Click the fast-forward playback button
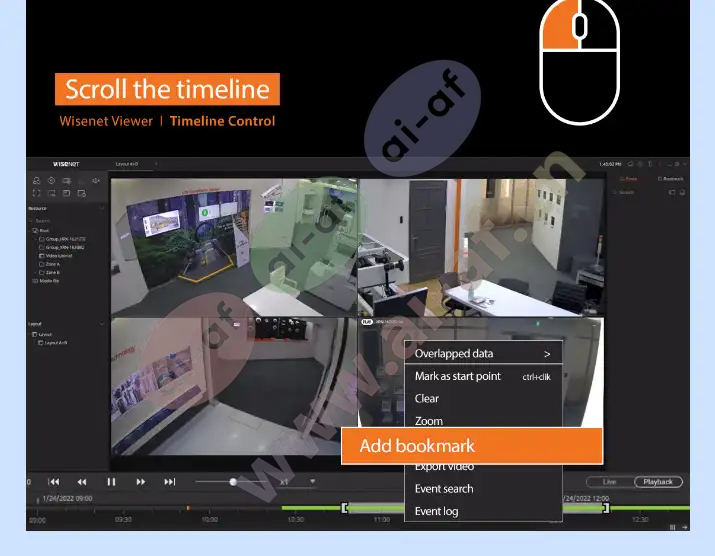Screen dimensions: 715x556 tap(140, 482)
